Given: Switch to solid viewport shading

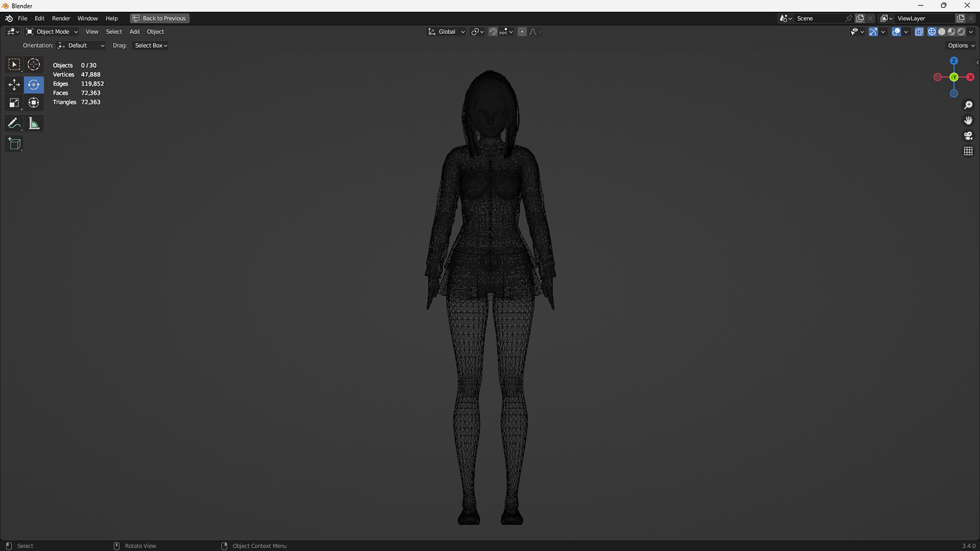Looking at the screenshot, I should [941, 32].
